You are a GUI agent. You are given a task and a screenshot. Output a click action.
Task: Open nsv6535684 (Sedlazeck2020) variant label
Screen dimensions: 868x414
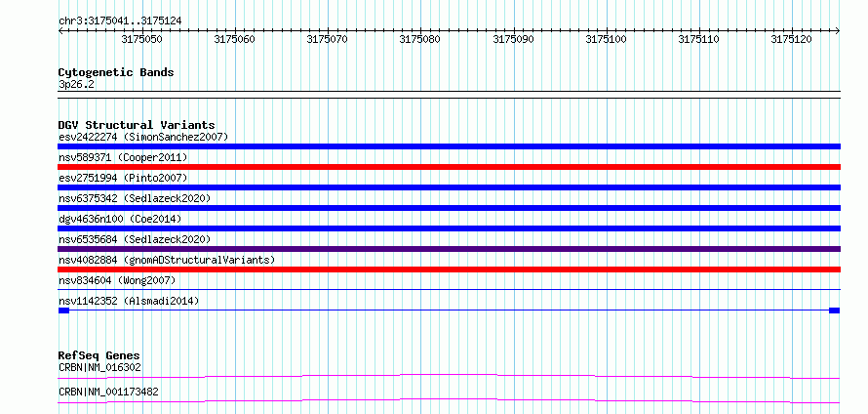(135, 239)
